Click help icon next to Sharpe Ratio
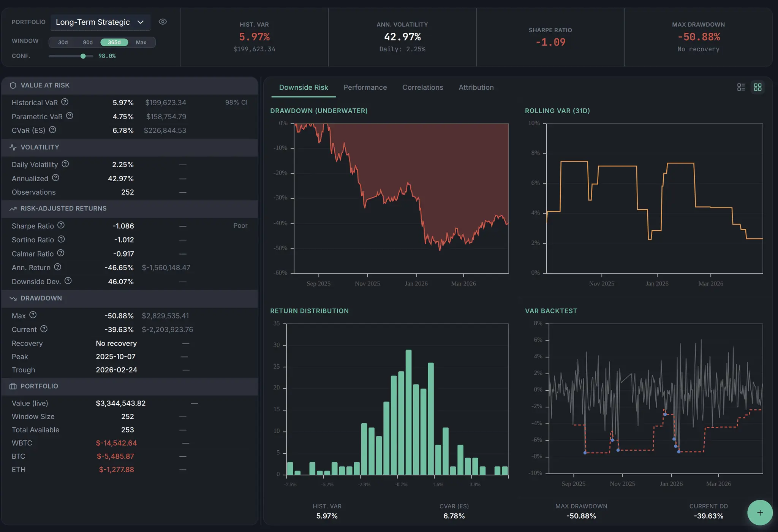 [61, 225]
